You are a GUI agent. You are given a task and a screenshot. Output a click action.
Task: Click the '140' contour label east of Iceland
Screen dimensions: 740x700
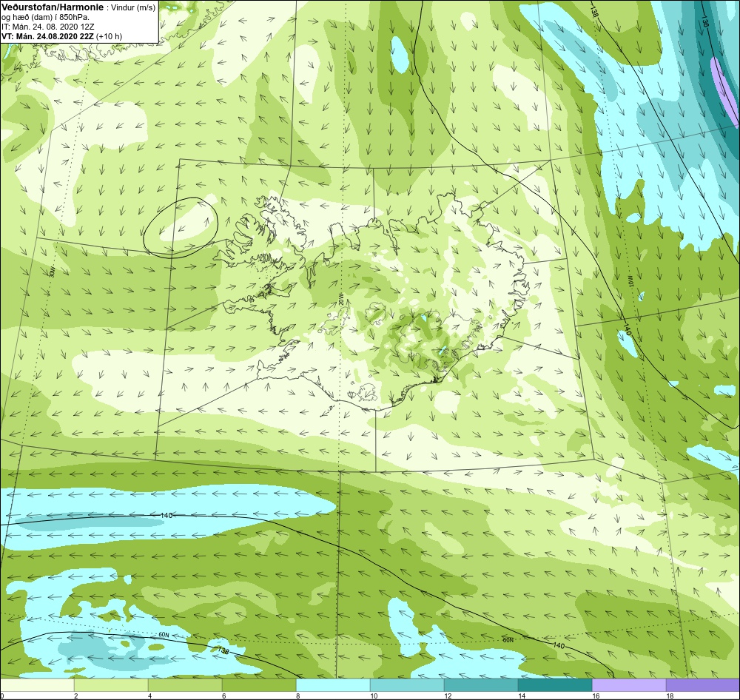tap(628, 329)
